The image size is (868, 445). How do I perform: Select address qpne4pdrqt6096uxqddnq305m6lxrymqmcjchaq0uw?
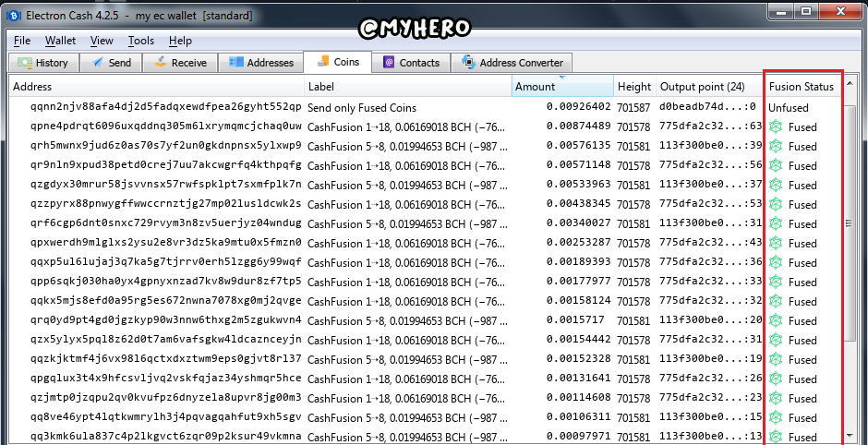tap(166, 126)
